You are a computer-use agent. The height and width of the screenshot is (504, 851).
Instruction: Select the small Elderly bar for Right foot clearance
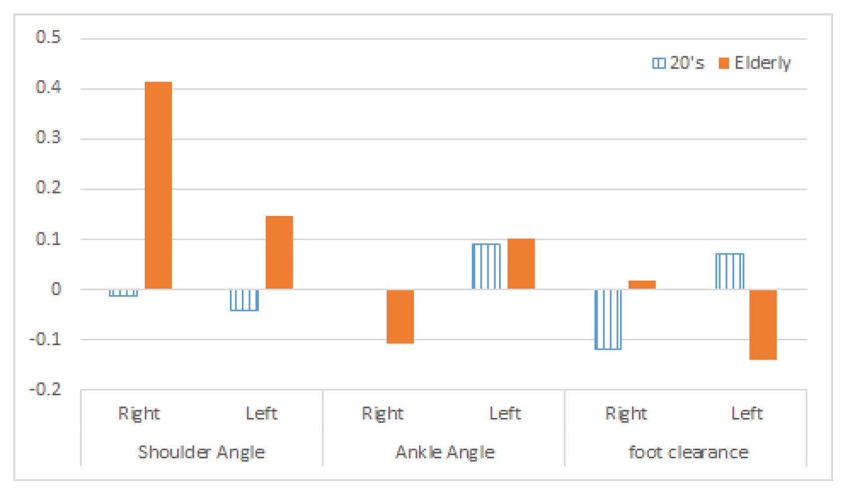[x=642, y=285]
